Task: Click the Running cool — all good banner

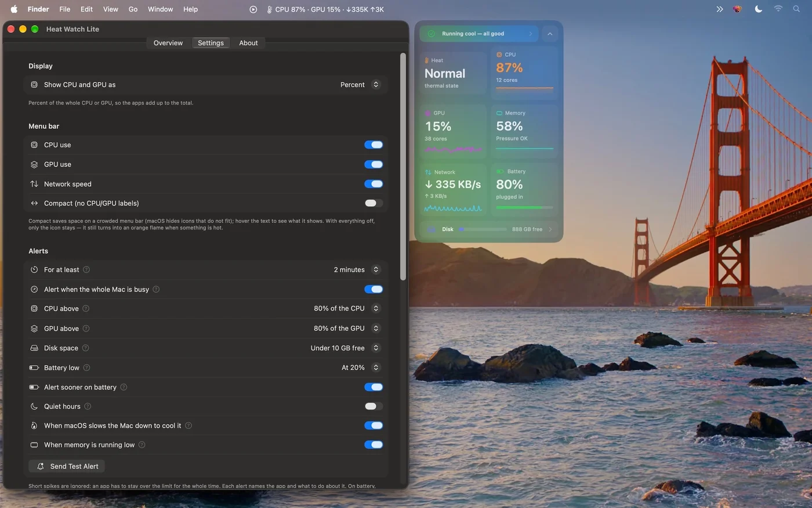Action: click(x=479, y=34)
